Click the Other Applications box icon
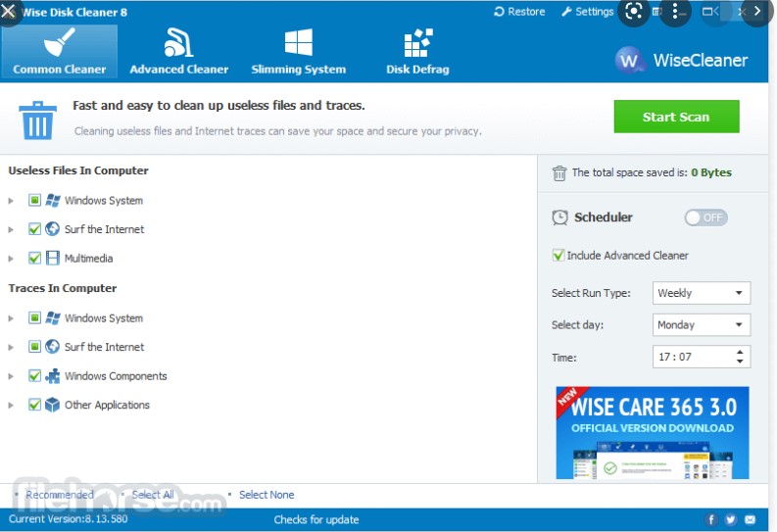Image resolution: width=777 pixels, height=532 pixels. (53, 405)
